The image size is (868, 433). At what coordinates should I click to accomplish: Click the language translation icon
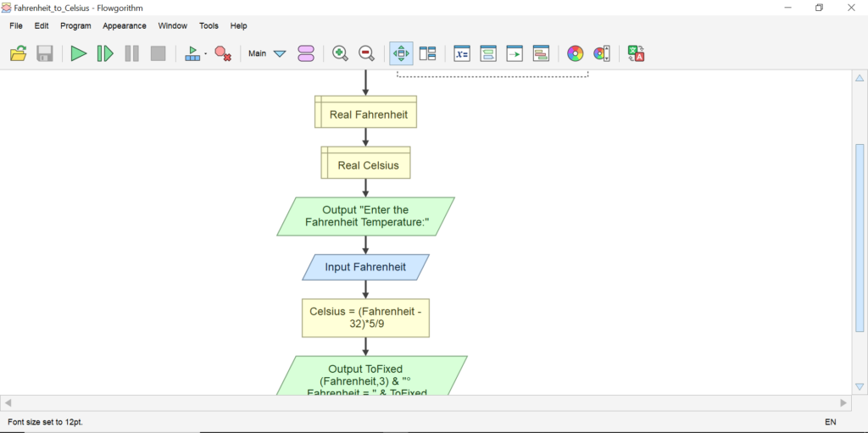(x=636, y=54)
